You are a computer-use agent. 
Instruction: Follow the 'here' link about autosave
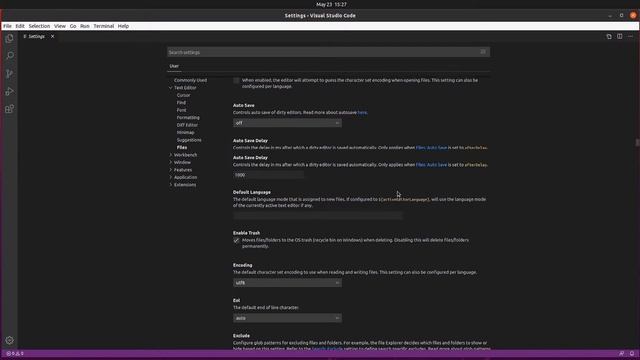click(x=362, y=113)
